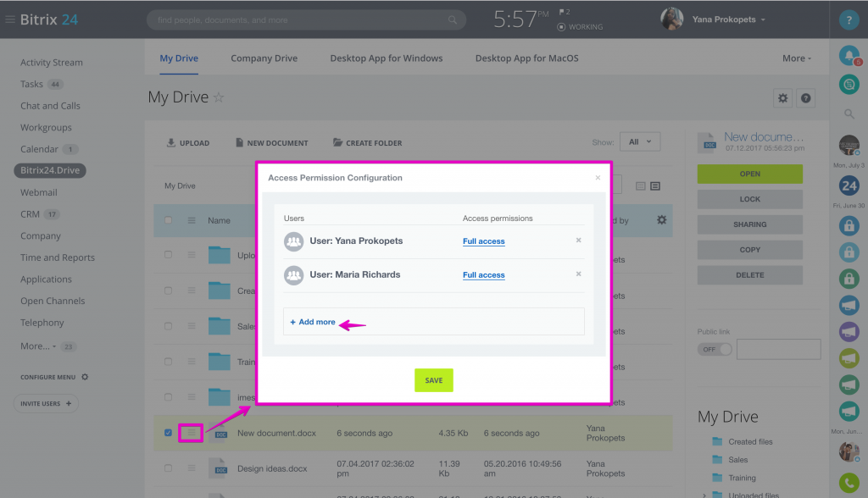Click Create Folder in the toolbar
The image size is (868, 498).
tap(368, 143)
